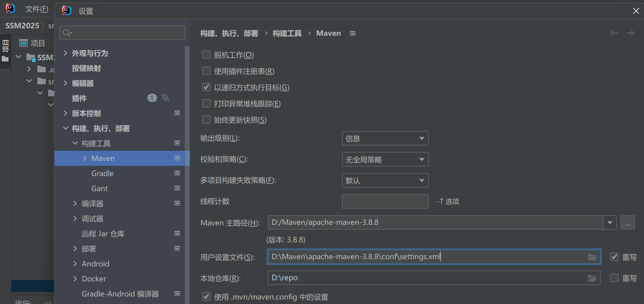Open the 校验和策略 dropdown
This screenshot has width=644, height=304.
[x=385, y=159]
